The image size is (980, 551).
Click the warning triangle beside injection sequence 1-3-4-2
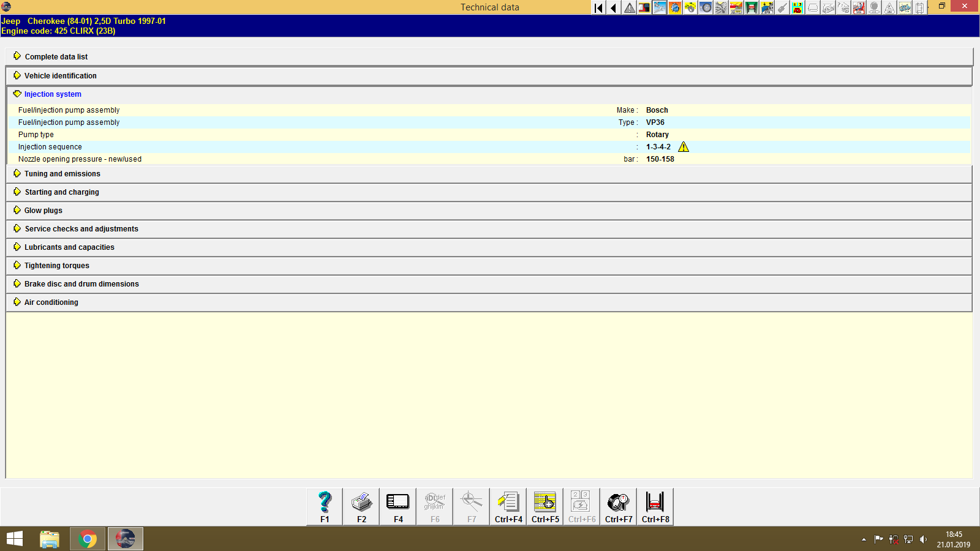coord(684,147)
